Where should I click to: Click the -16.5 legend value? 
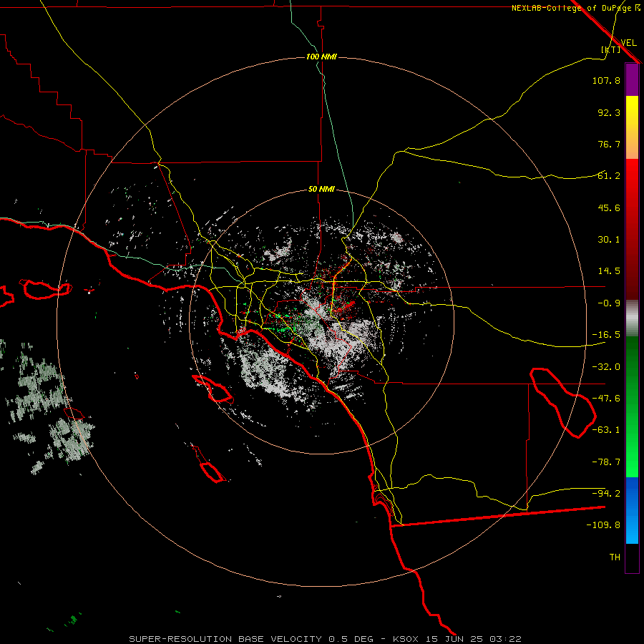[x=606, y=335]
